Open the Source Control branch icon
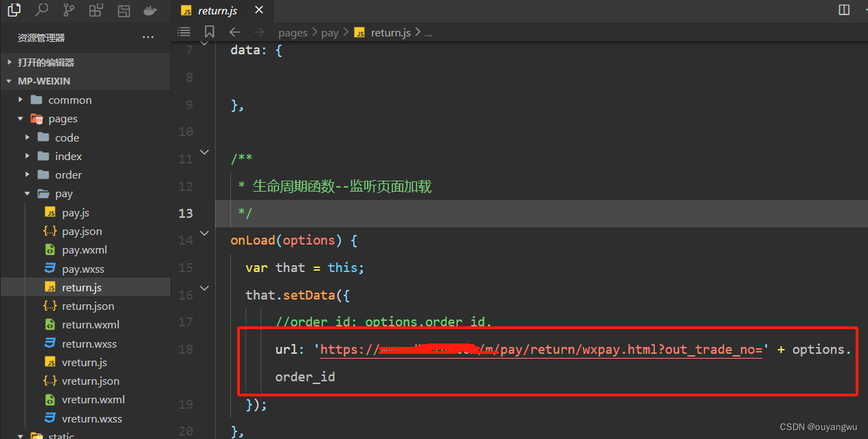 69,10
